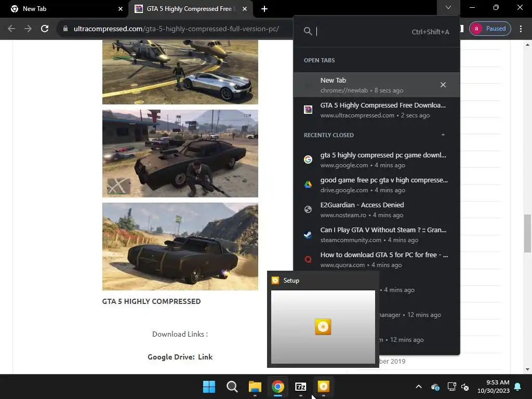Click the address bar URL
532x399 pixels.
pos(176,29)
